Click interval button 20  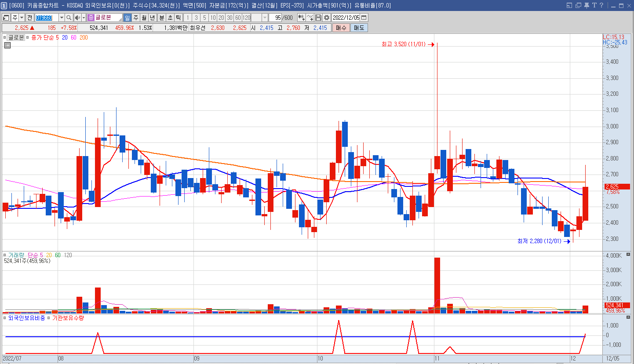tap(221, 18)
